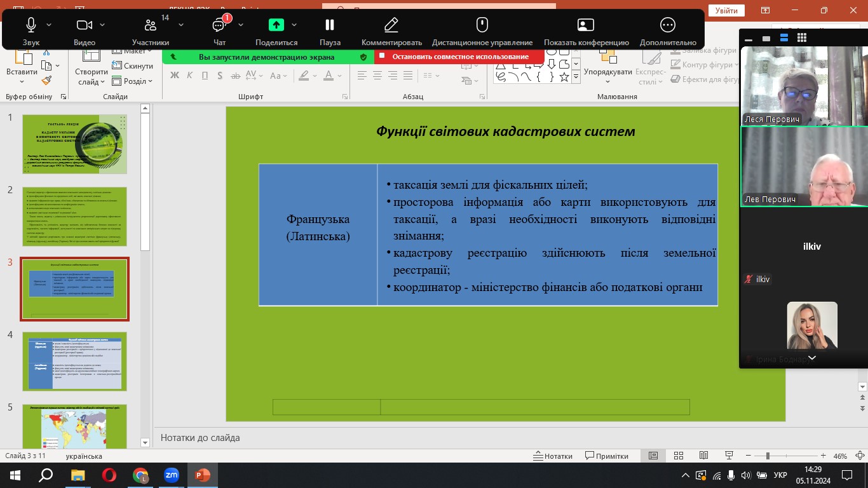Toggle Нотатки notes pane in status bar

tap(553, 456)
